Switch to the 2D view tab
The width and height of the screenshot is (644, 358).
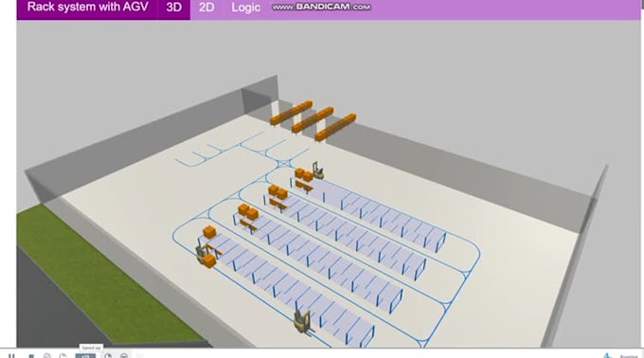point(206,8)
